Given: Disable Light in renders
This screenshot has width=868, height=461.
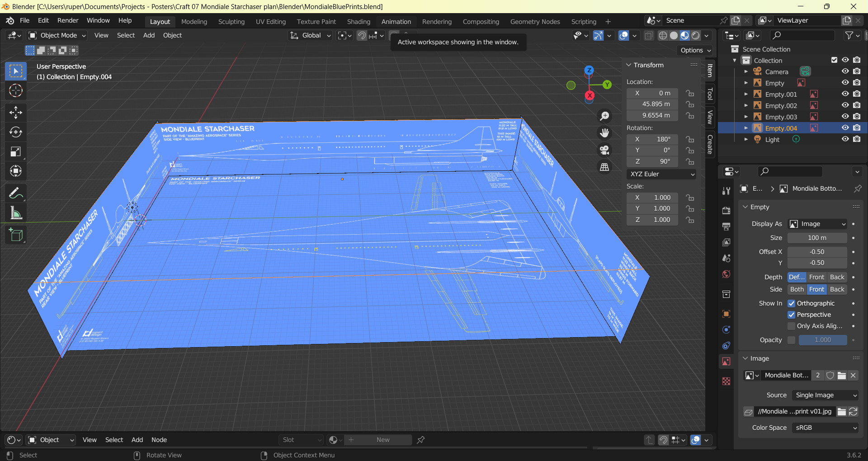Looking at the screenshot, I should [x=857, y=139].
